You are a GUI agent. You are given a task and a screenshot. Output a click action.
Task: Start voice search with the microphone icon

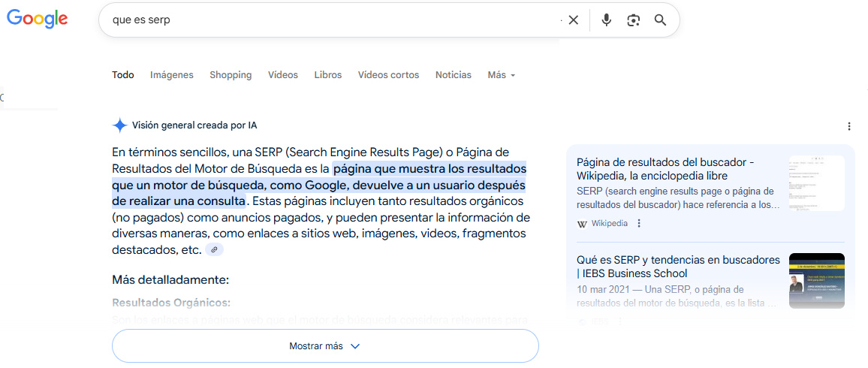click(607, 20)
